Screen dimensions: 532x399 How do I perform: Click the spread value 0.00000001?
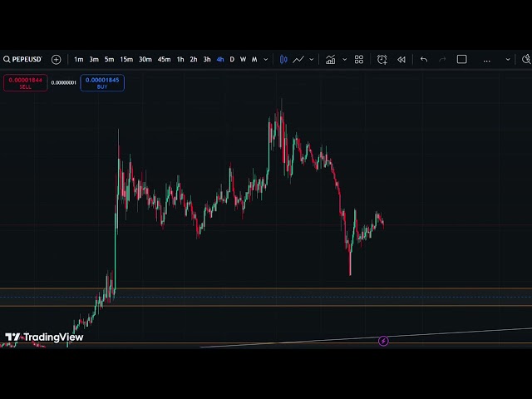pos(64,83)
